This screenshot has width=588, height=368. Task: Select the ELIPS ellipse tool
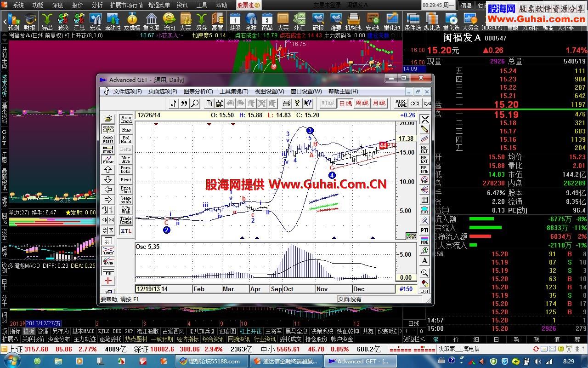[x=424, y=210]
